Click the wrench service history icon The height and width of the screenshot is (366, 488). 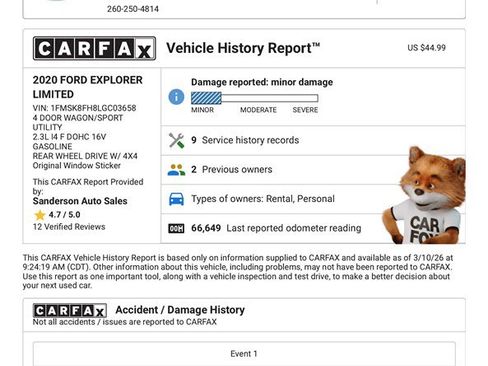coord(176,140)
